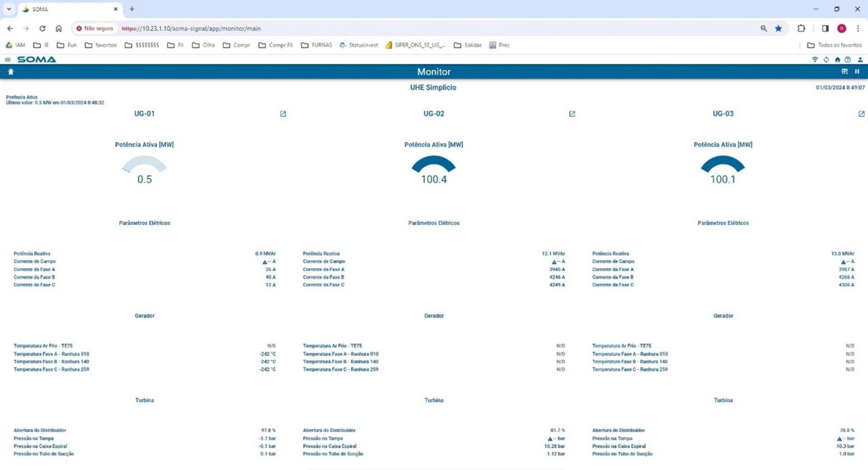Open the SOMA hamburger menu

(x=7, y=60)
